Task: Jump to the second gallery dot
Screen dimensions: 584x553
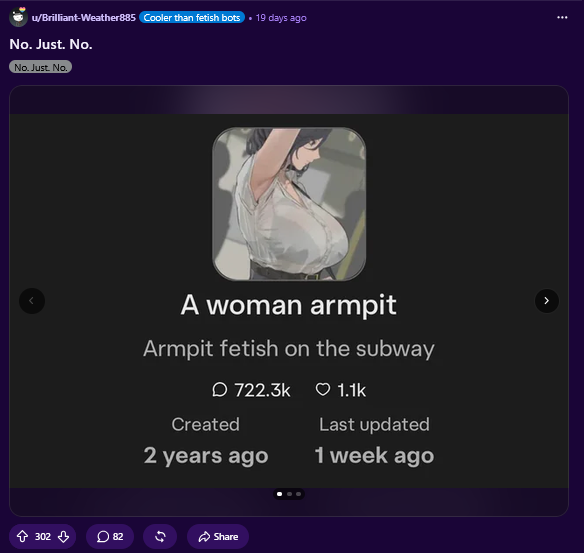Action: coord(289,494)
